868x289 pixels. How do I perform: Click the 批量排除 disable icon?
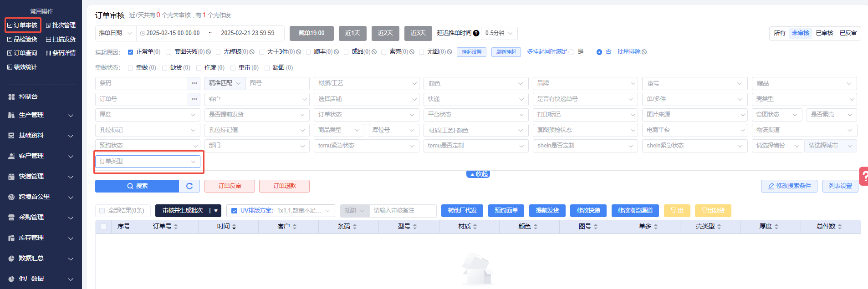[x=644, y=52]
